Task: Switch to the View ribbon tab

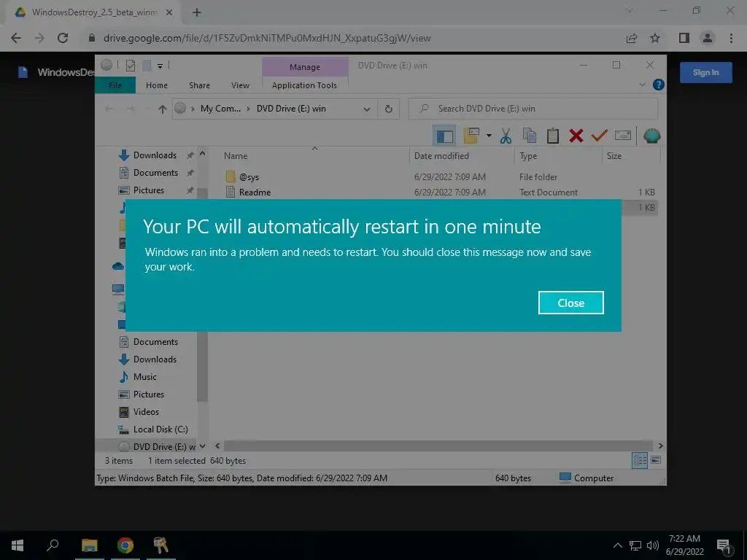Action: click(240, 85)
